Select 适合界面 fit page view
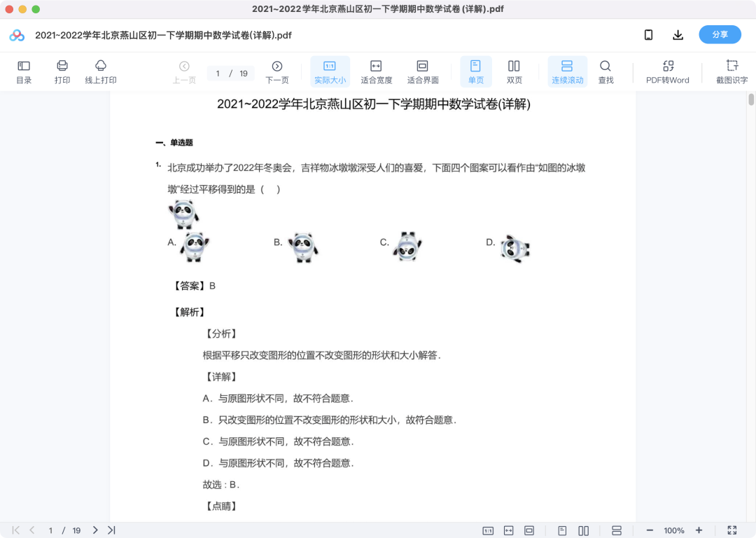The height and width of the screenshot is (538, 756). [423, 72]
